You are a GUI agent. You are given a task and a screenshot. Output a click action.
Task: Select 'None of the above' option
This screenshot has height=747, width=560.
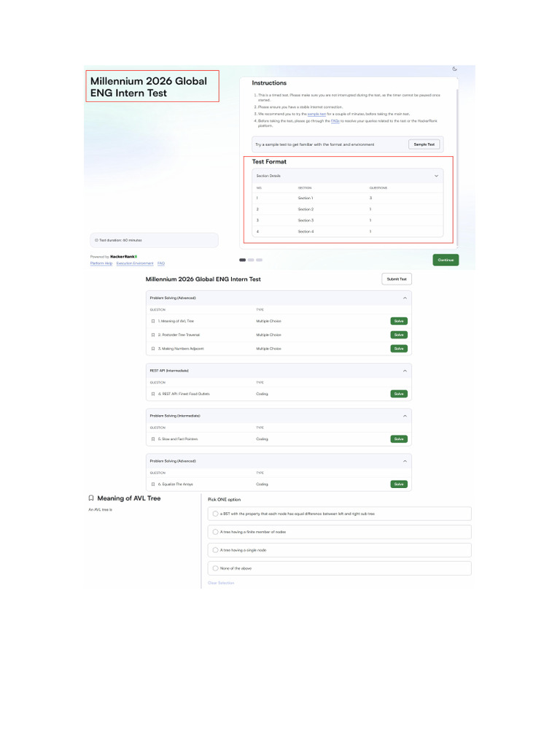[340, 568]
